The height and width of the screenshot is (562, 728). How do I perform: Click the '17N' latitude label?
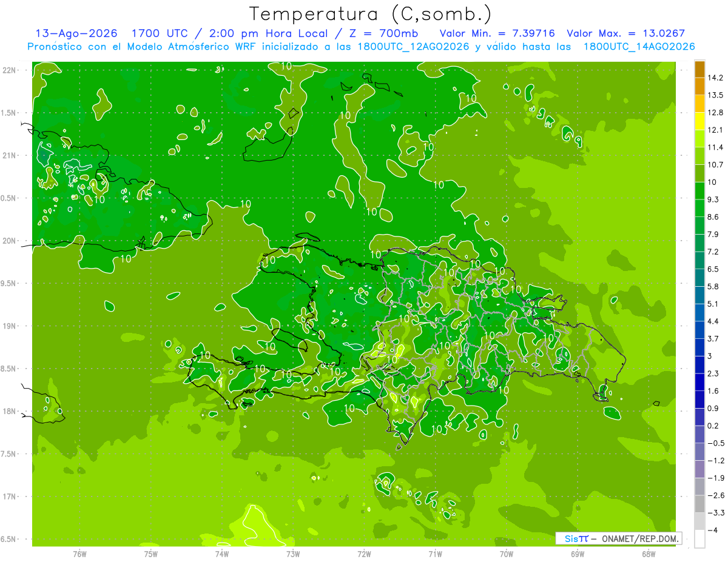point(10,497)
